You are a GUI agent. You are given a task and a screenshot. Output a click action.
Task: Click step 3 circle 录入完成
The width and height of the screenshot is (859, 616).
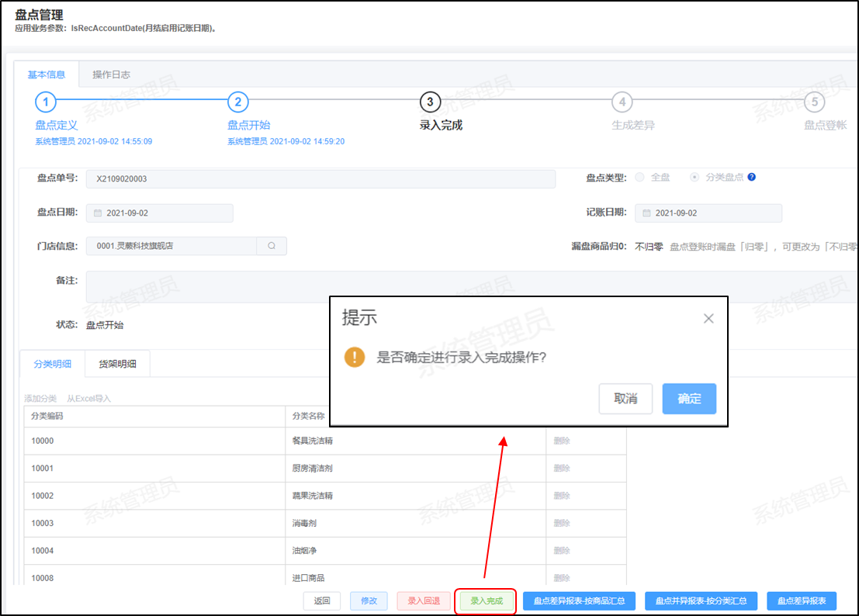[430, 102]
